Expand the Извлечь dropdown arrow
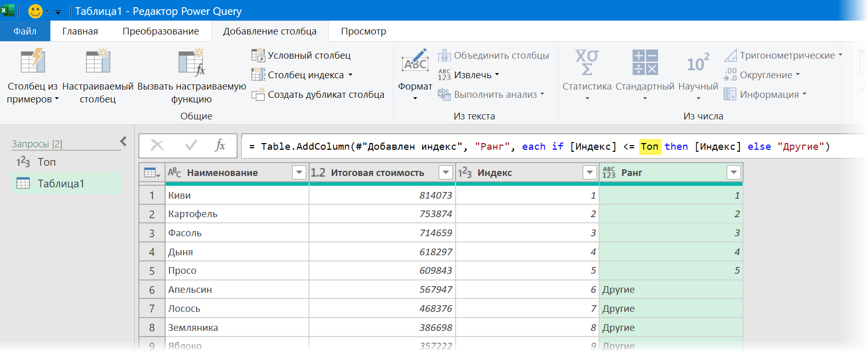 click(497, 75)
